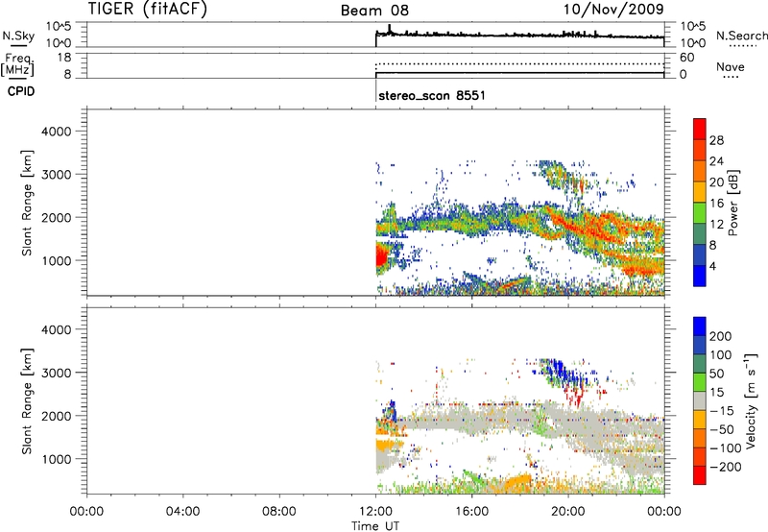This screenshot has width=768, height=532.
Task: Click the 100 label on Velocity colorbar
Action: point(721,355)
